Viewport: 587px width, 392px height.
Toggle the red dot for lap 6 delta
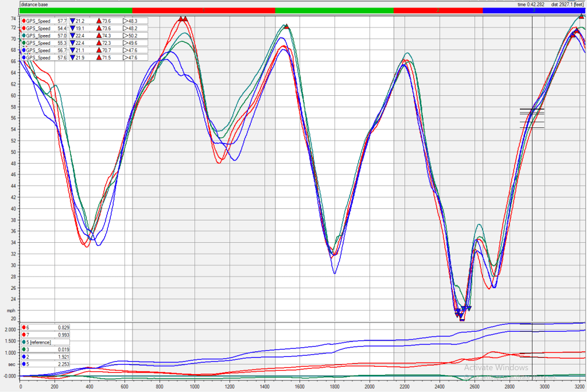[23, 327]
